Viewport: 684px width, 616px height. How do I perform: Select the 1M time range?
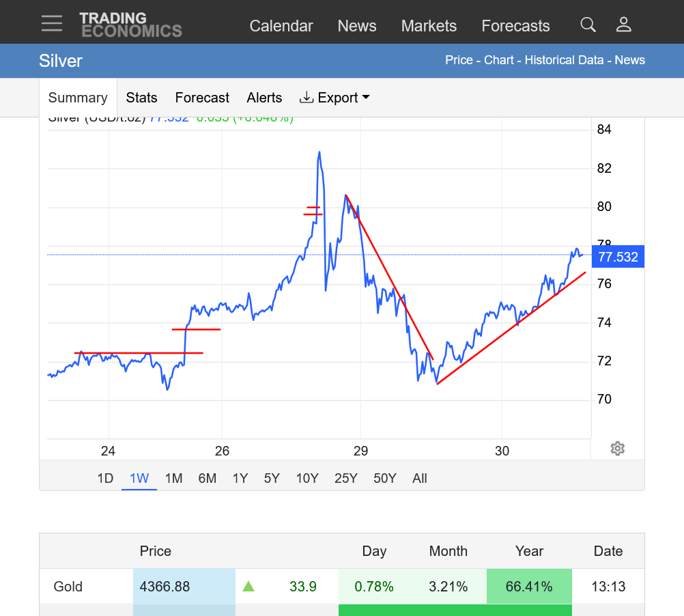(x=173, y=478)
